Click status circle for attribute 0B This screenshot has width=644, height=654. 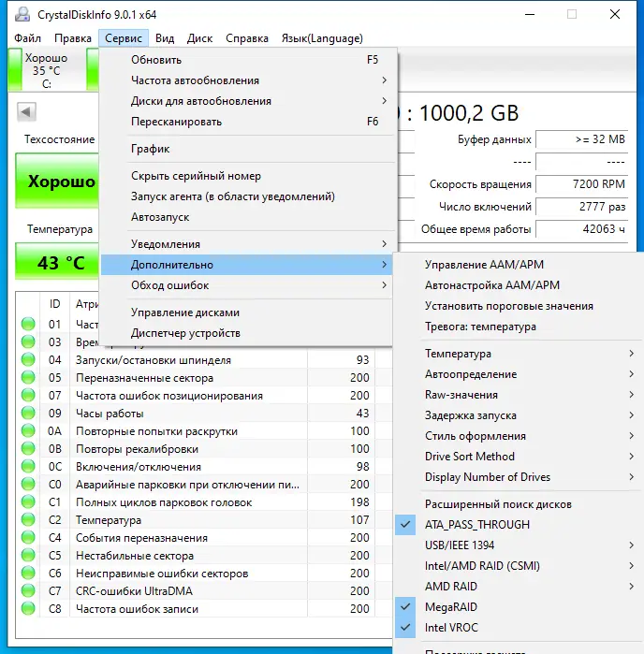28,449
